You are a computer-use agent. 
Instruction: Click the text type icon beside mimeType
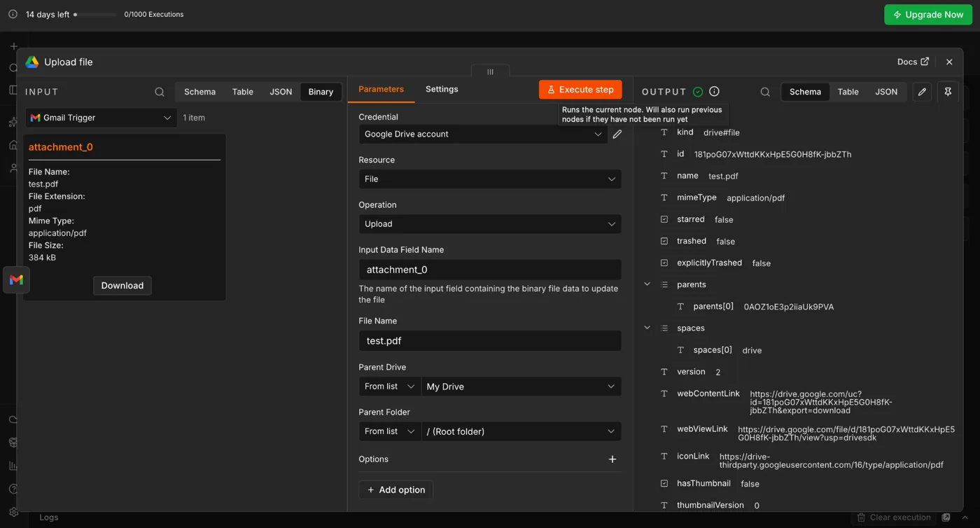pyautogui.click(x=664, y=197)
